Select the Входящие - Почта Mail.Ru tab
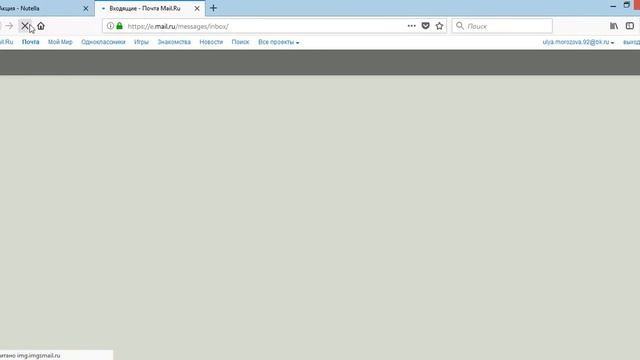 pos(149,8)
